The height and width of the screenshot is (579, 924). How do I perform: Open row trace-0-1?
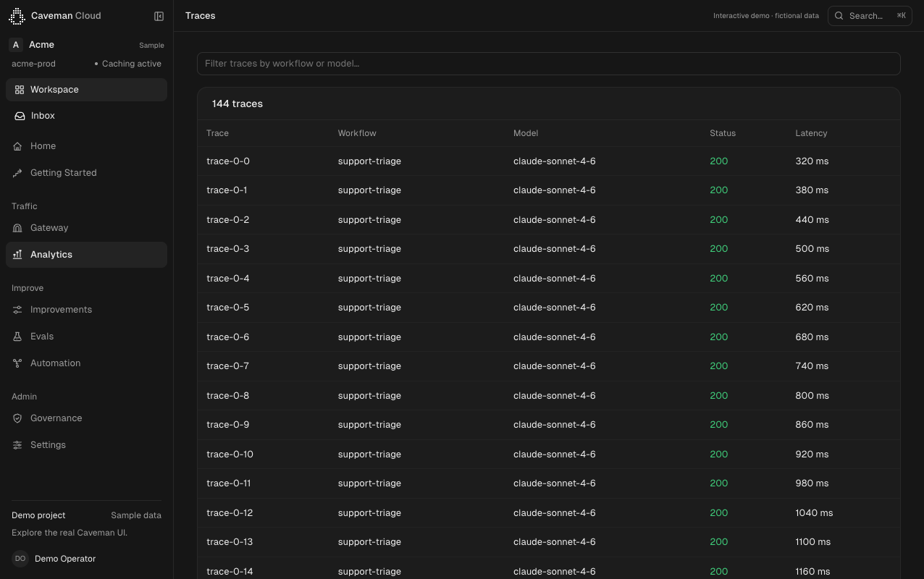548,190
